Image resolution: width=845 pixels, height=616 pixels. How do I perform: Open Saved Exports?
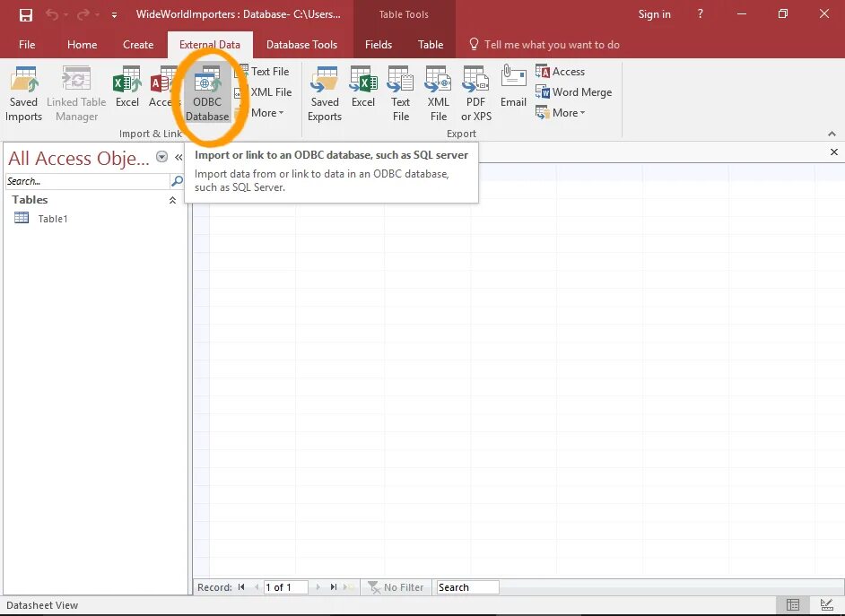[x=325, y=94]
